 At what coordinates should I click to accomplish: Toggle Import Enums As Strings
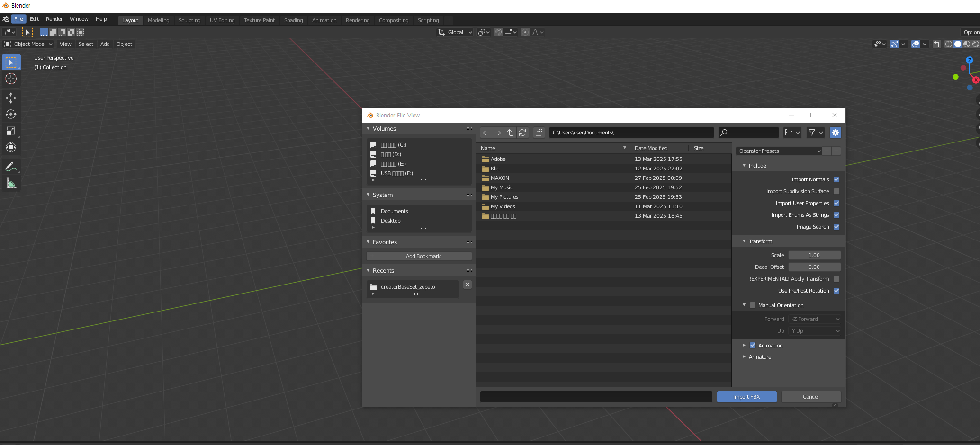point(836,215)
